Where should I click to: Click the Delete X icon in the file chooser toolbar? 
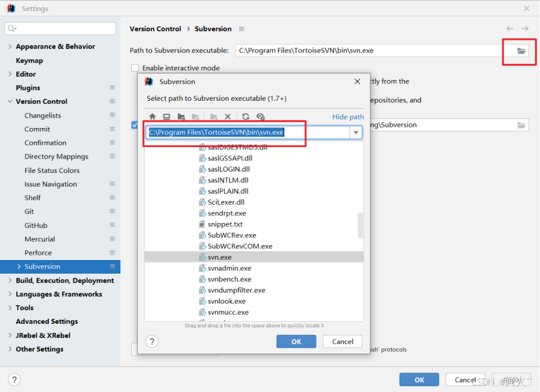pos(227,116)
